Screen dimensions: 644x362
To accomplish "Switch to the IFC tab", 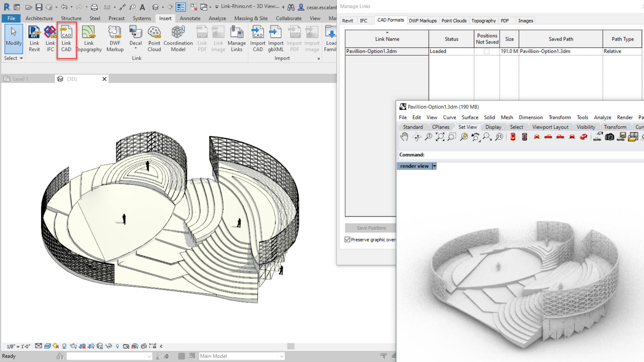I will [363, 20].
